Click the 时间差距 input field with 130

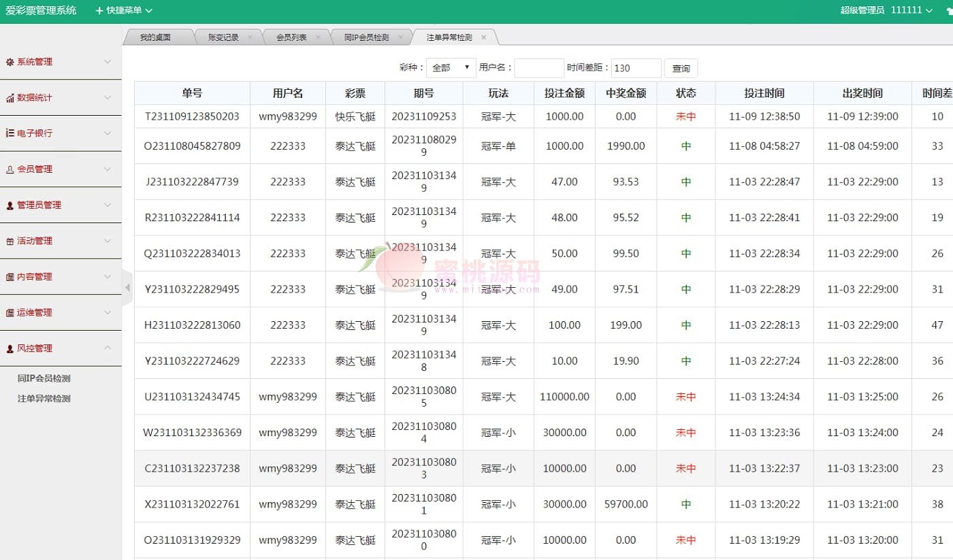click(636, 68)
